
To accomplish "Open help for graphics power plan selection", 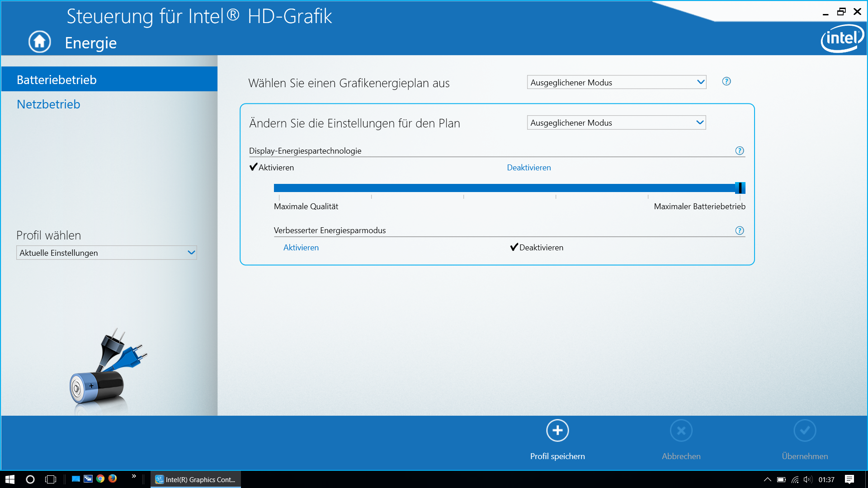I will point(726,81).
